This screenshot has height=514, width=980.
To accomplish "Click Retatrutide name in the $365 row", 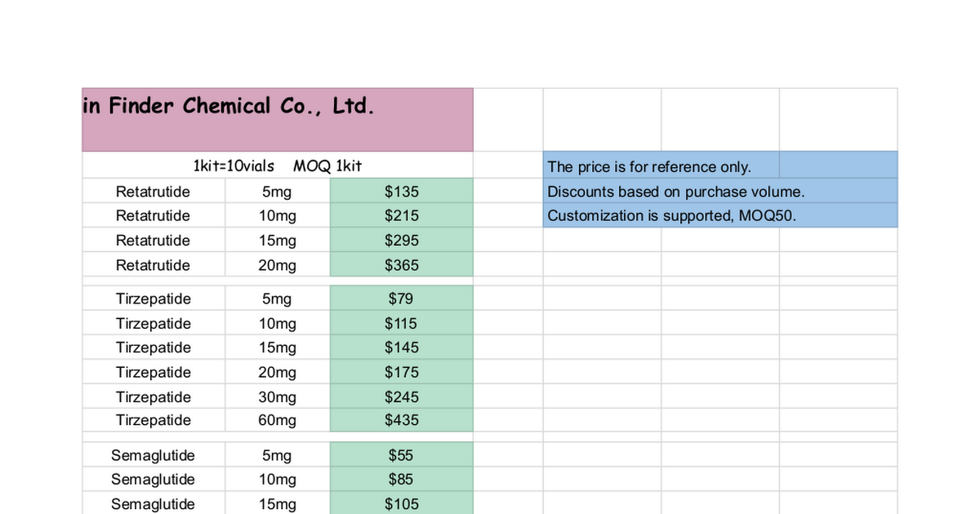I will click(x=153, y=264).
